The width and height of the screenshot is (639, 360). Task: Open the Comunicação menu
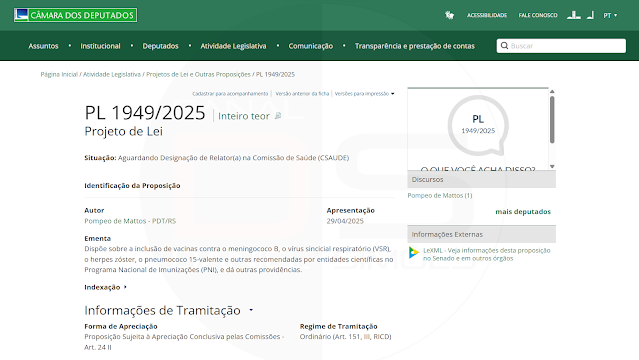[x=311, y=46]
